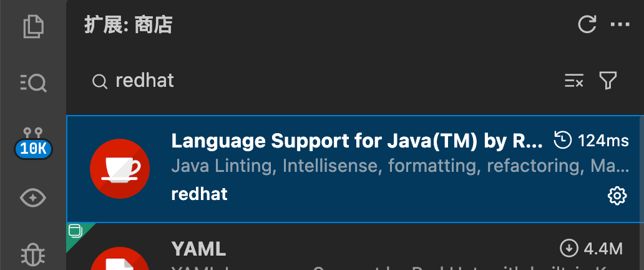Click the 4.4M download count
This screenshot has width=644, height=270.
(592, 249)
